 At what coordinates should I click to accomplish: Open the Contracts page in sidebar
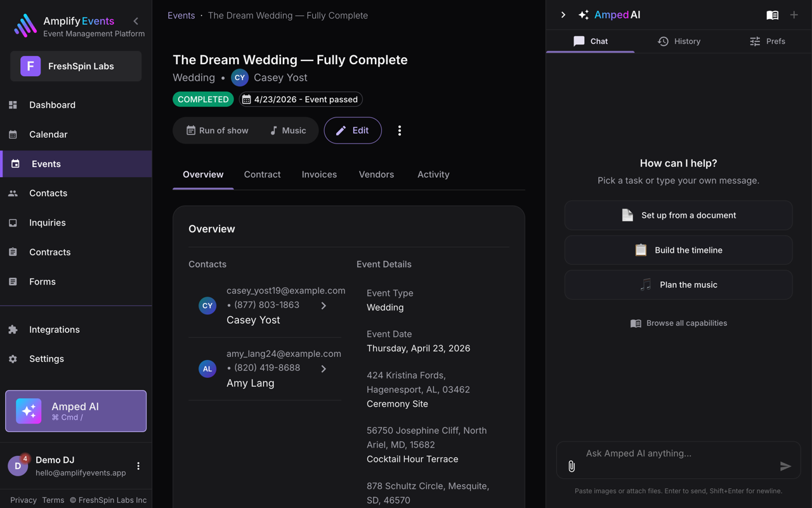click(x=76, y=252)
